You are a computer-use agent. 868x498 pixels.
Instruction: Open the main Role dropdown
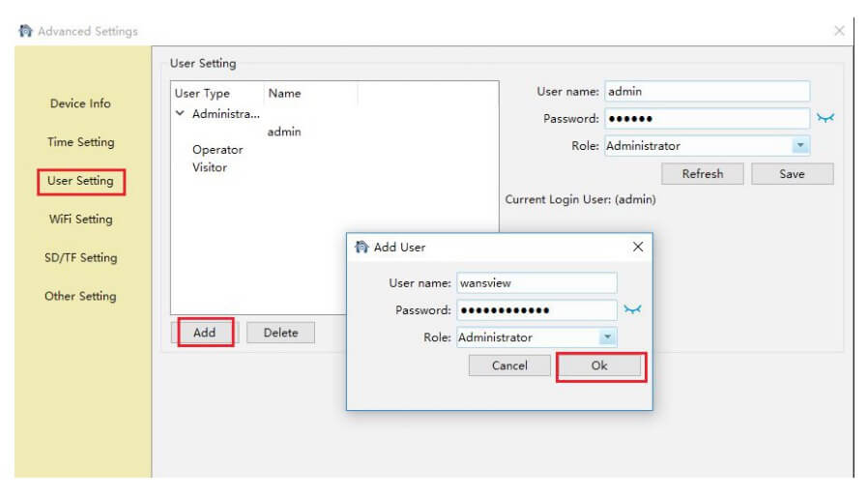800,146
